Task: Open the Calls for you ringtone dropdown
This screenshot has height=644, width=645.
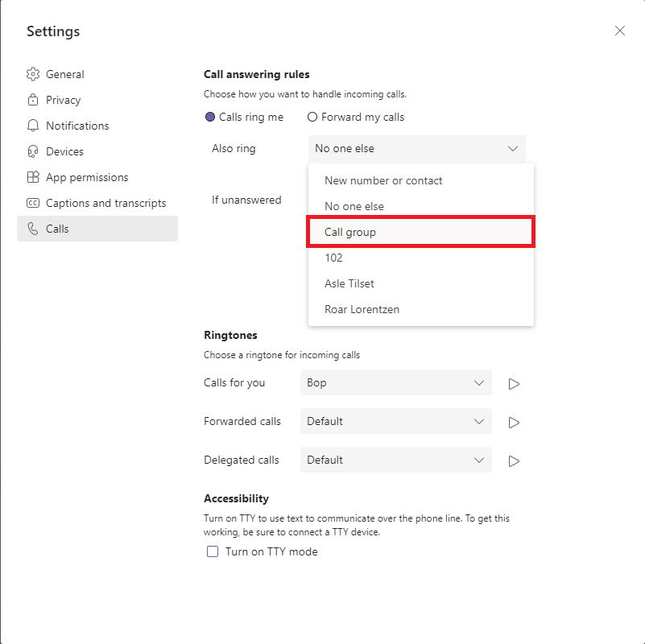Action: click(395, 382)
